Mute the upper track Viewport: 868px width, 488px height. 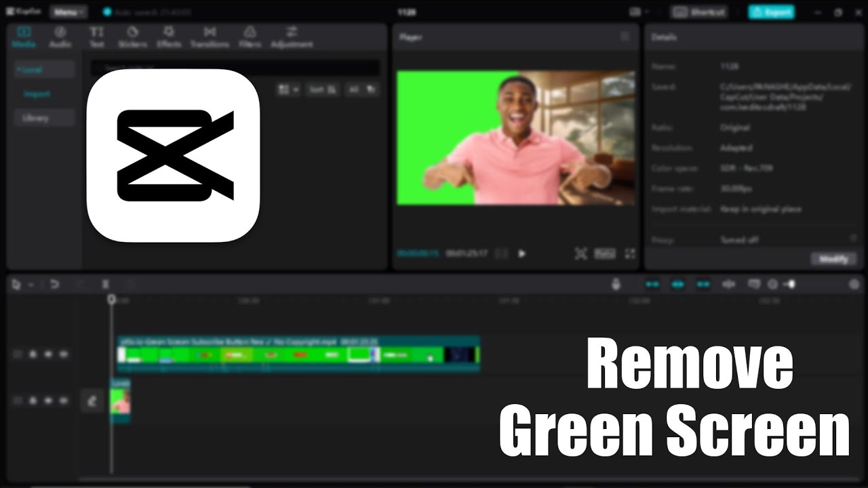coord(63,354)
